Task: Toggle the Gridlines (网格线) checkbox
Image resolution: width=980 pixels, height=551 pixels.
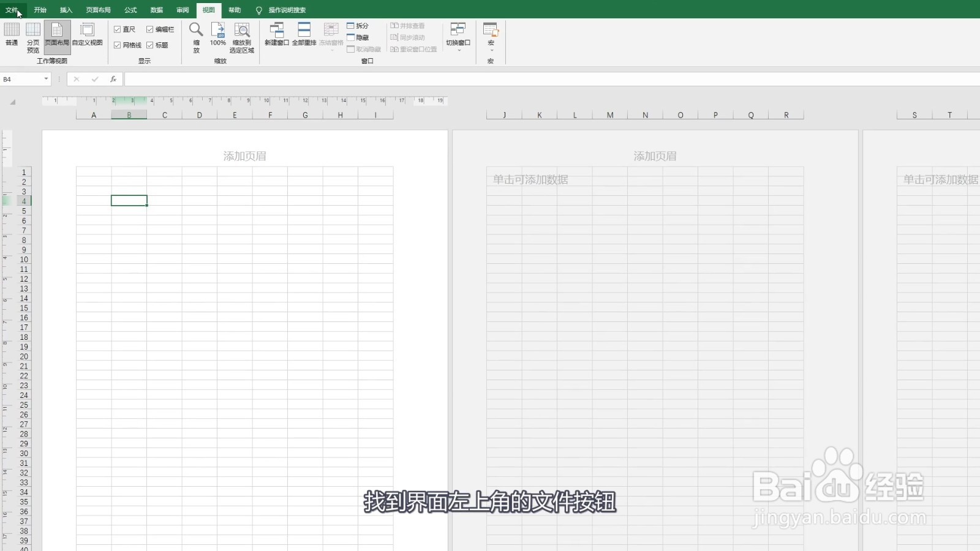Action: (x=127, y=45)
